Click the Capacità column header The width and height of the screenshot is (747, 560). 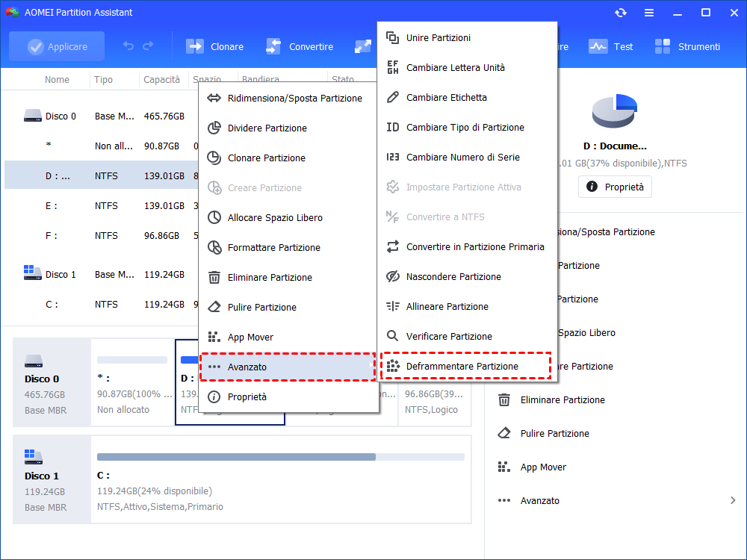click(162, 80)
